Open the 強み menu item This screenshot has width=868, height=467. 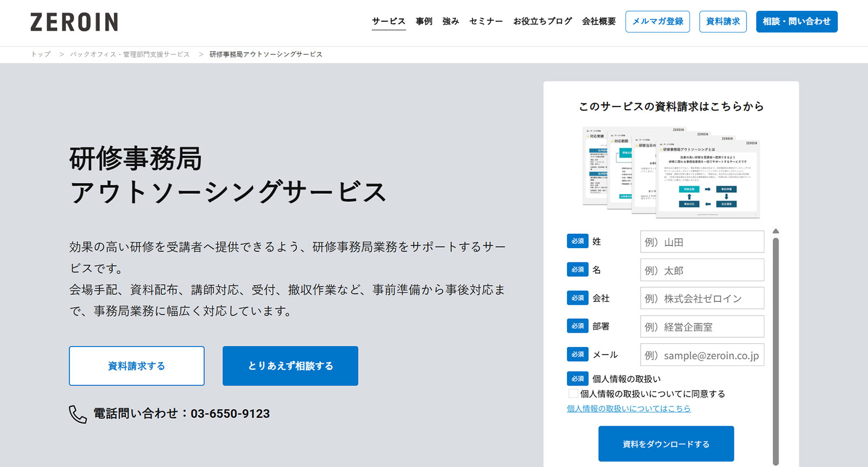click(450, 21)
